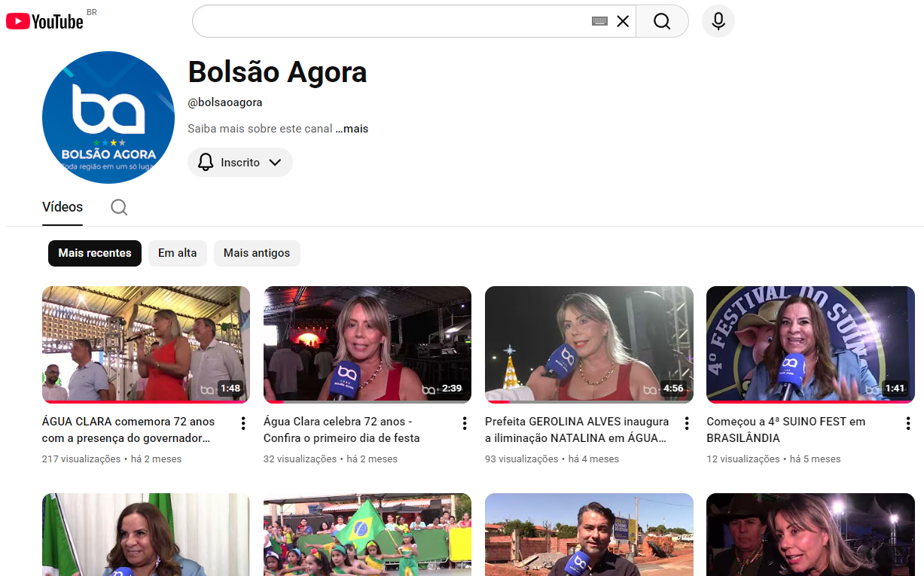The width and height of the screenshot is (924, 576).
Task: Click inside the YouTube search input field
Action: (392, 21)
